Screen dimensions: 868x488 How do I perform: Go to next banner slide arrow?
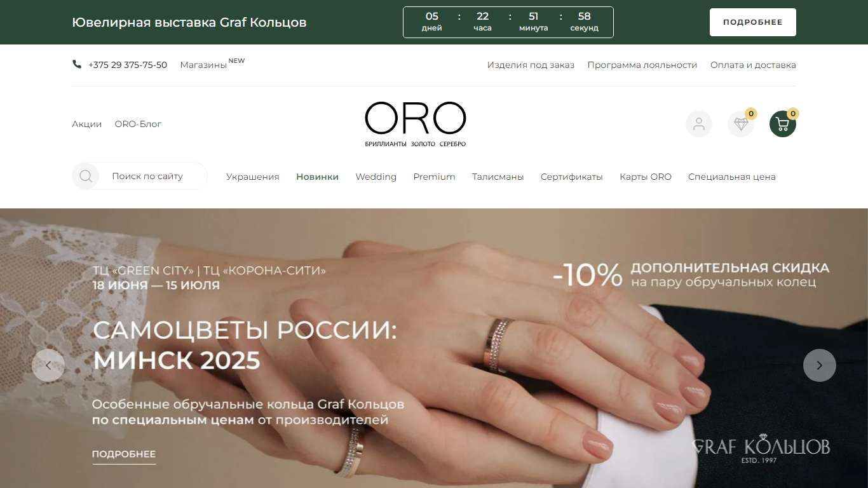[820, 365]
